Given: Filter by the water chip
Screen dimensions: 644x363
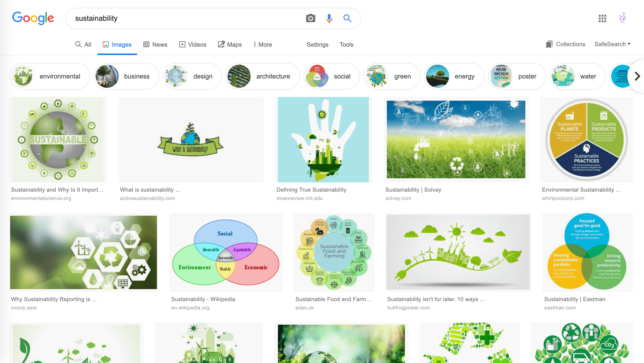Looking at the screenshot, I should (578, 76).
